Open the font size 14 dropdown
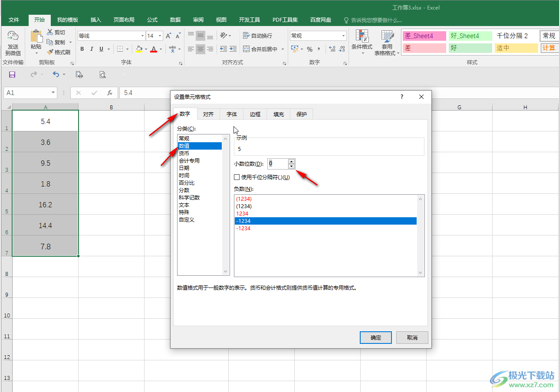The image size is (559, 392). [160, 36]
